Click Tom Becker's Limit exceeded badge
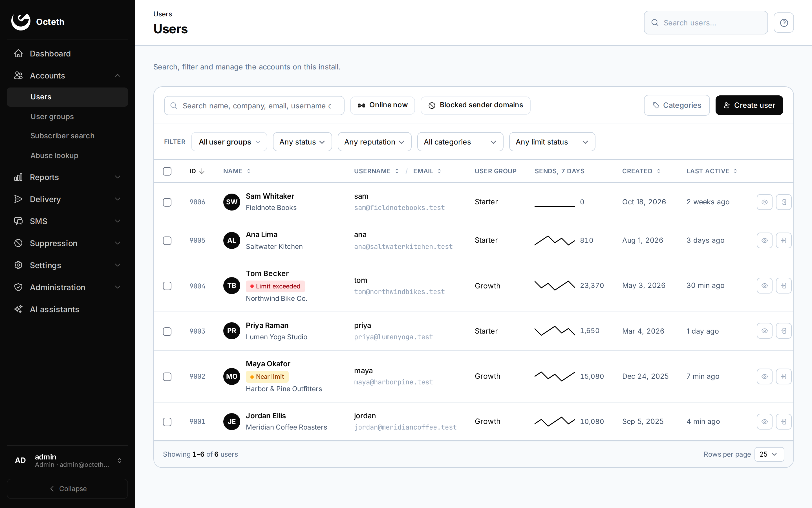The image size is (812, 508). click(275, 286)
